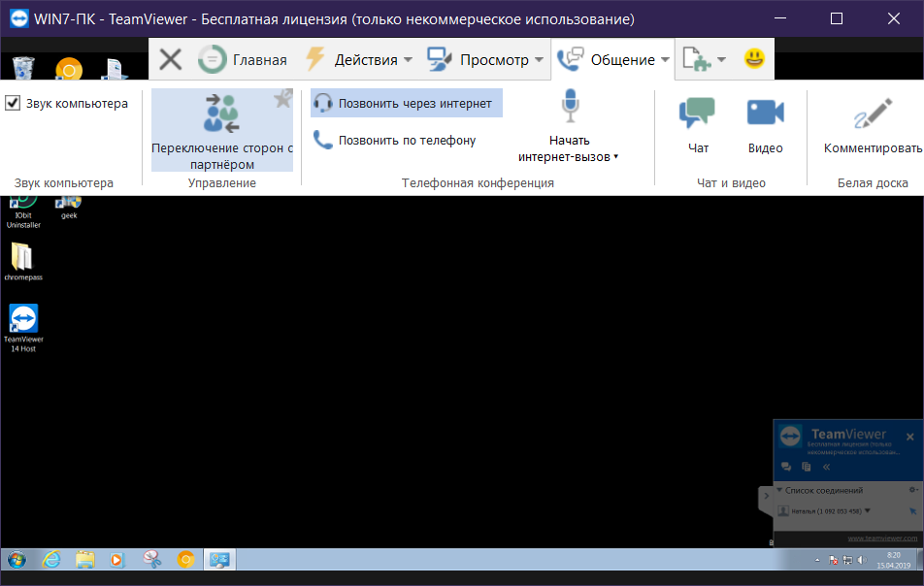Screen dimensions: 924x586
Task: Collapse the Список соединений section
Action: (x=778, y=490)
